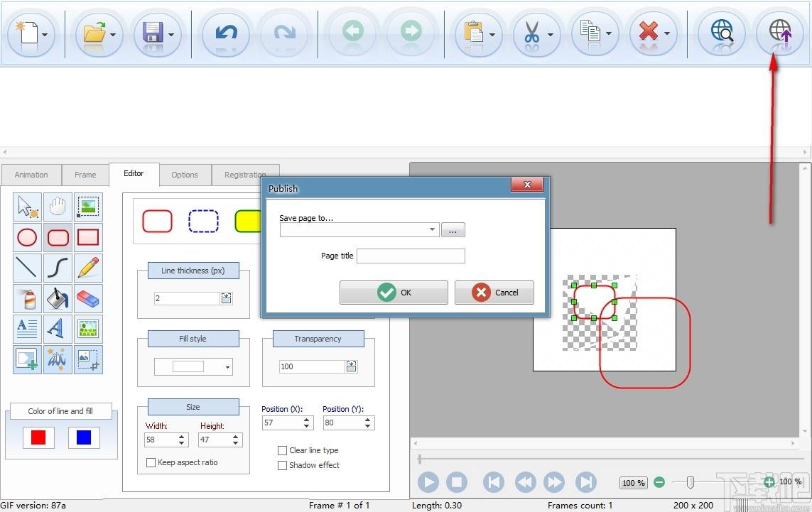Viewport: 812px width, 512px height.
Task: Click Cancel in Publish dialog
Action: pos(494,293)
